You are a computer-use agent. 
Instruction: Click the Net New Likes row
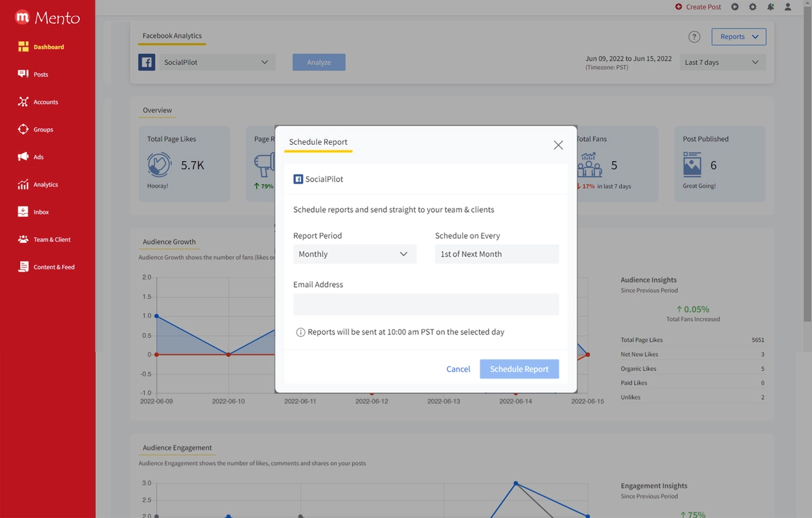coord(692,354)
